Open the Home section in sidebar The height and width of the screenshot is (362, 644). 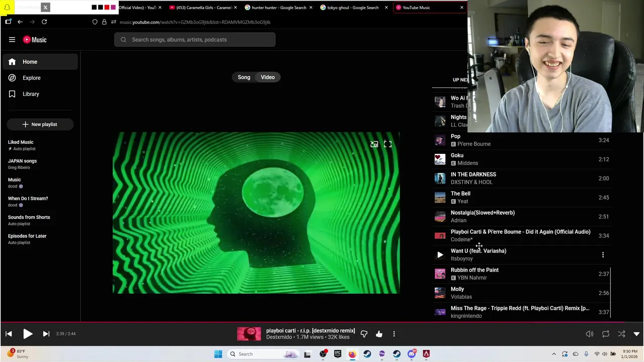(x=40, y=62)
